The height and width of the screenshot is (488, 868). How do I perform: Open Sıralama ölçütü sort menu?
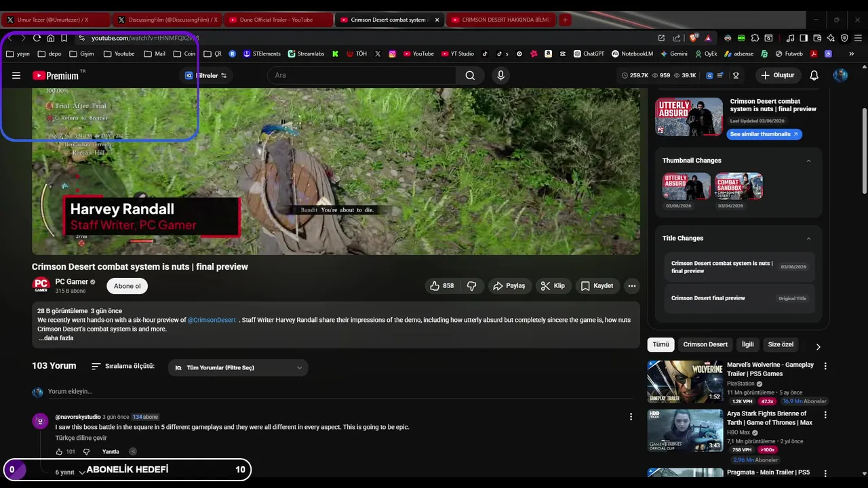coord(123,366)
